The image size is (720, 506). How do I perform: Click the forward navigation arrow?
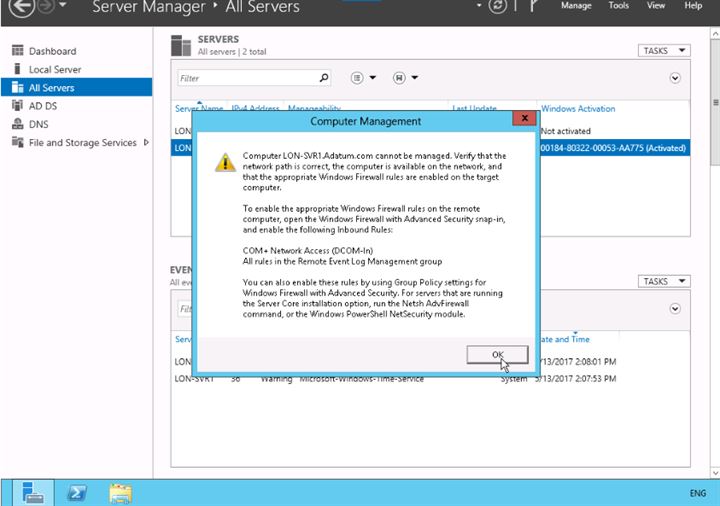(x=46, y=6)
